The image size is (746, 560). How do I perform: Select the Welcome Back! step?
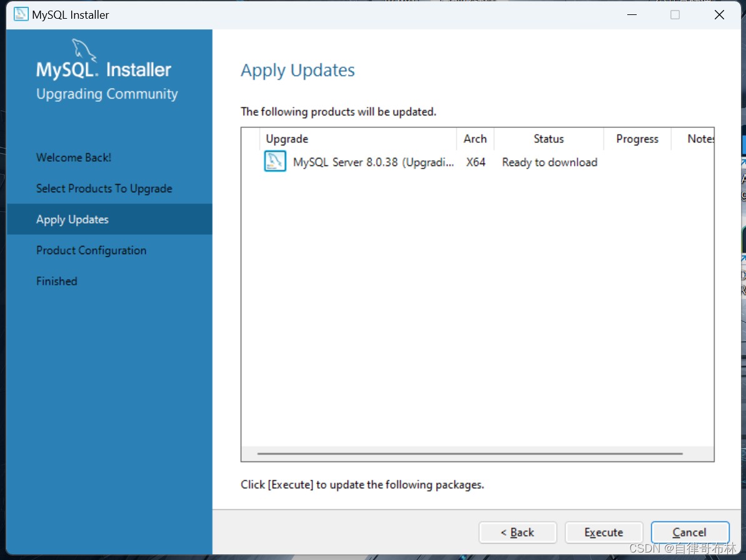(74, 158)
